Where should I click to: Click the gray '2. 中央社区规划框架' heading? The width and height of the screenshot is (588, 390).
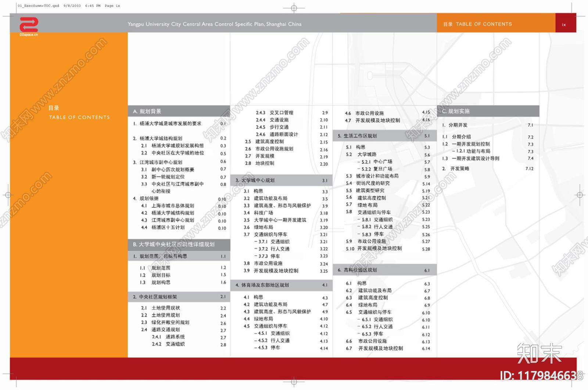pos(179,297)
